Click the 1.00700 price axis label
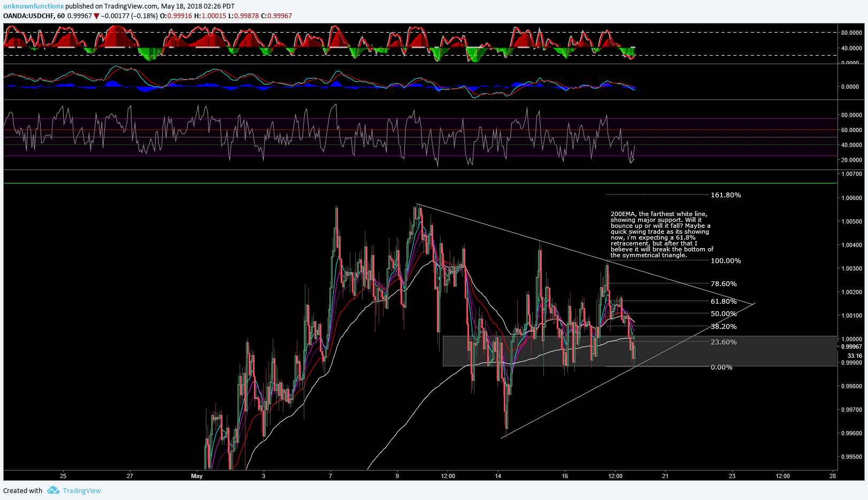The width and height of the screenshot is (868, 500). [x=852, y=174]
